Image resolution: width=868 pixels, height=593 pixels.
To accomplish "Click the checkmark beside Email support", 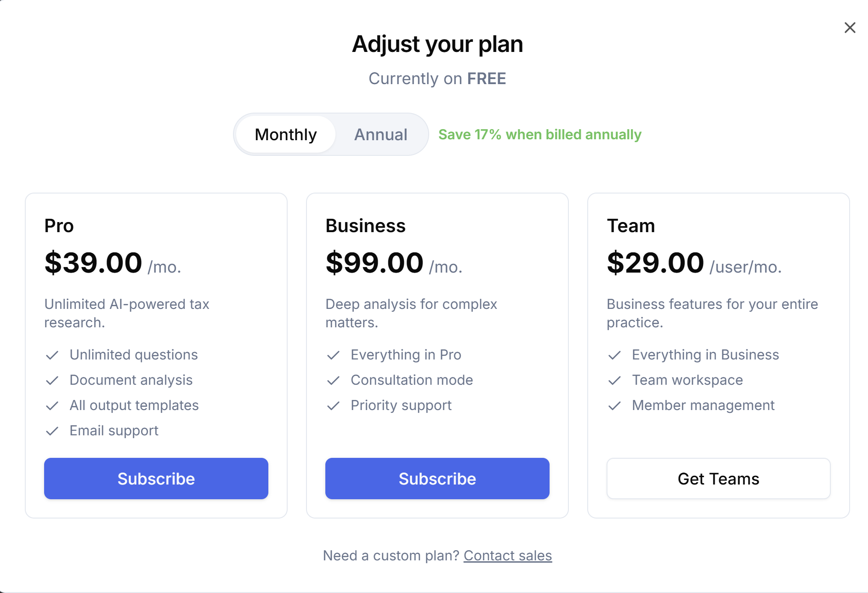I will click(x=52, y=431).
